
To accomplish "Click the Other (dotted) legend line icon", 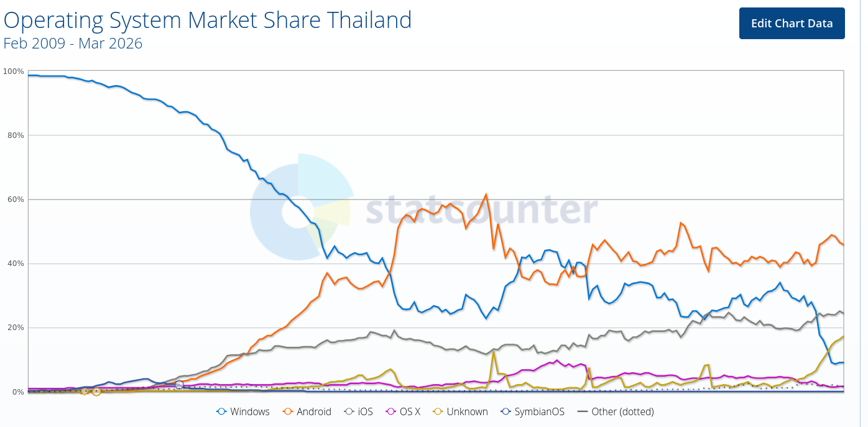I will coord(583,411).
